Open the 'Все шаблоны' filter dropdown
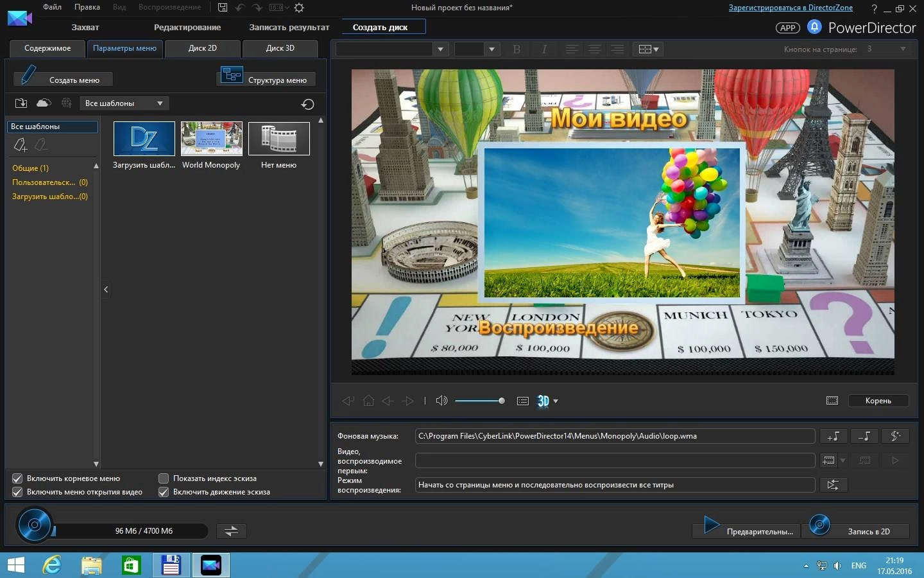This screenshot has width=924, height=578. tap(124, 103)
